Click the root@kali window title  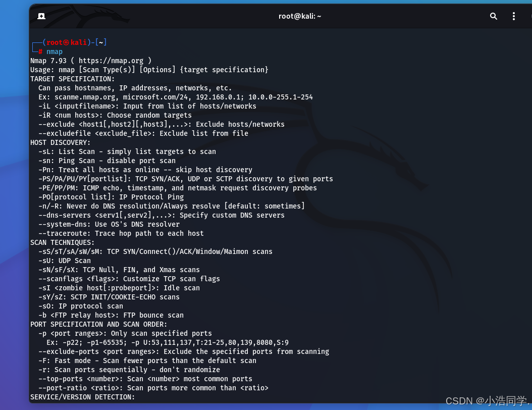pos(300,16)
